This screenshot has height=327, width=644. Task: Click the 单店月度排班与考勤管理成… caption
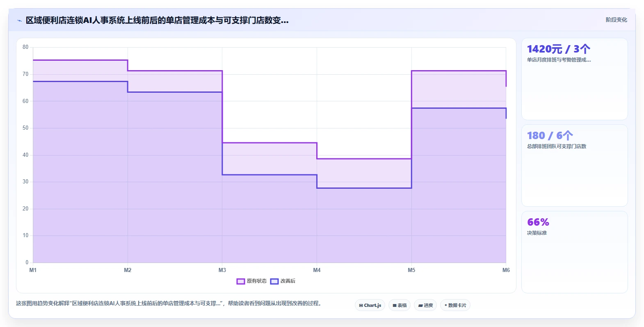(x=559, y=60)
